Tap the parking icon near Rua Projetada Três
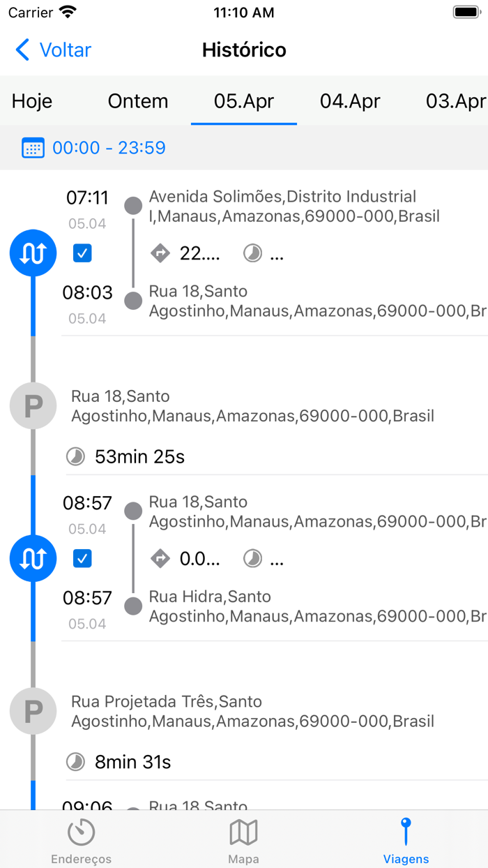Image resolution: width=488 pixels, height=868 pixels. 33,711
